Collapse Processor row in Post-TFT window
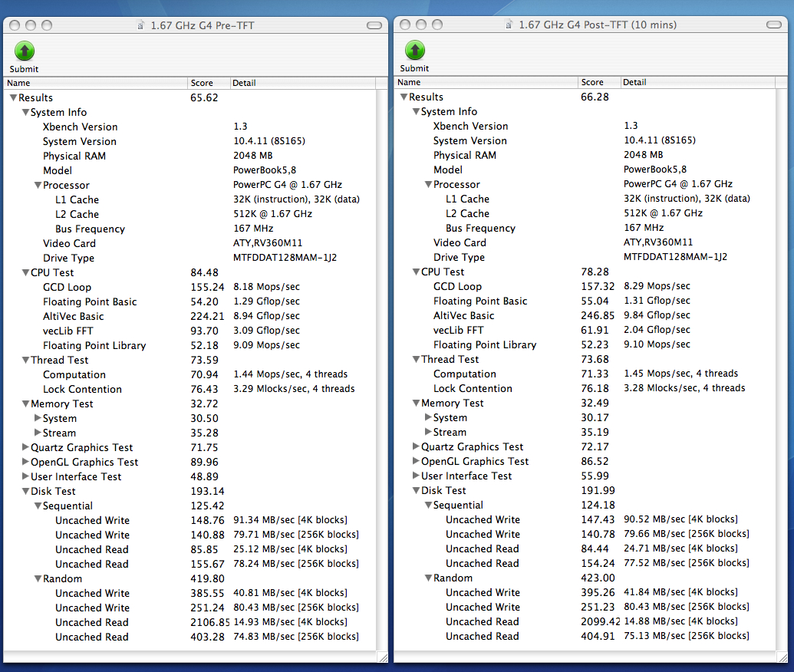The width and height of the screenshot is (794, 672). [x=428, y=184]
